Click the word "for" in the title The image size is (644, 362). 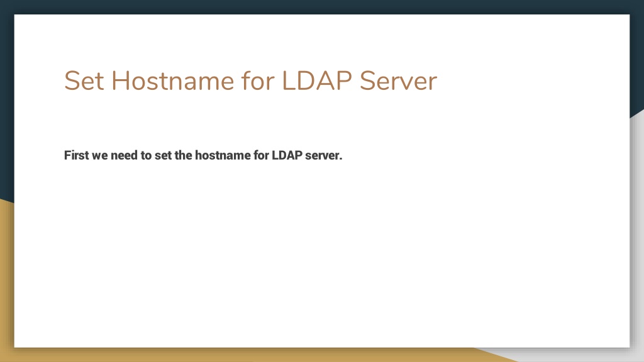(x=258, y=80)
